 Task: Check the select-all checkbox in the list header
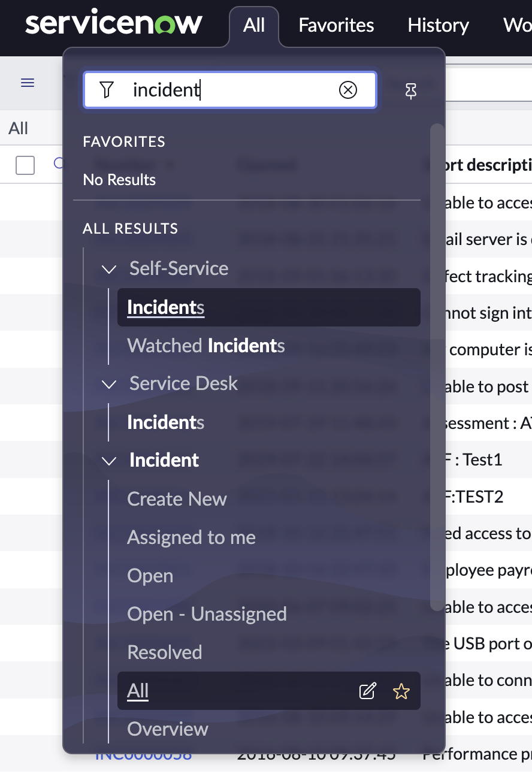point(25,165)
